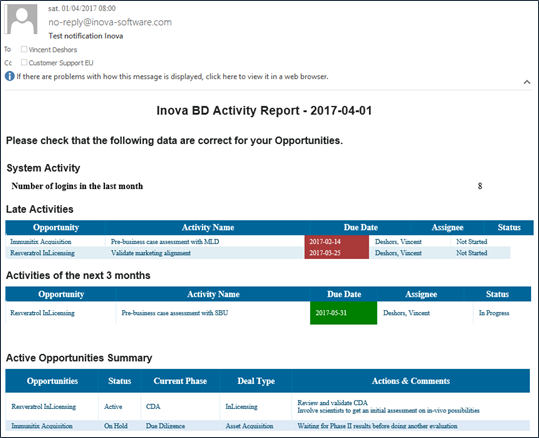539x438 pixels.
Task: Click Status header in Late Activities table
Action: click(509, 227)
